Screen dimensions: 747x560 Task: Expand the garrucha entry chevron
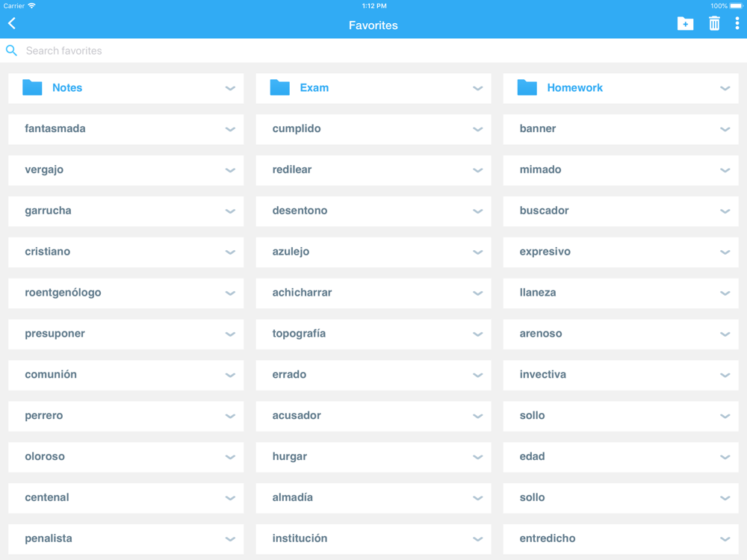point(230,211)
